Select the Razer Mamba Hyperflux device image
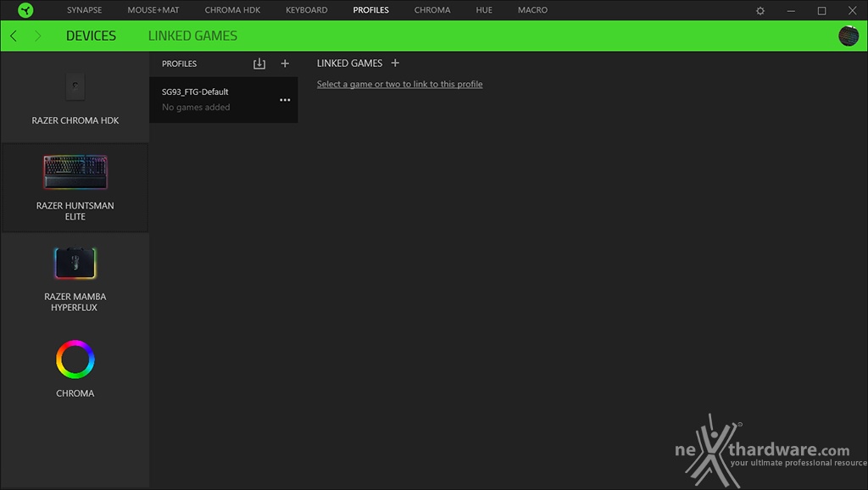868x490 pixels. [75, 263]
